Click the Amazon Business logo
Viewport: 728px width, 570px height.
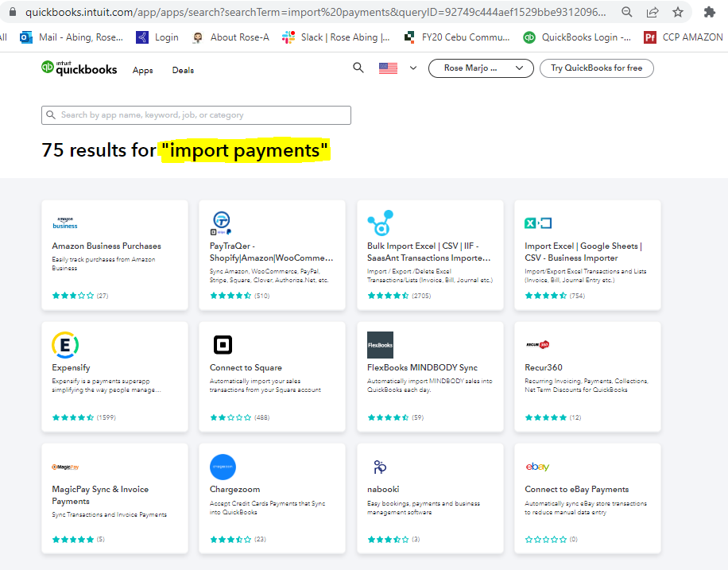pyautogui.click(x=65, y=223)
